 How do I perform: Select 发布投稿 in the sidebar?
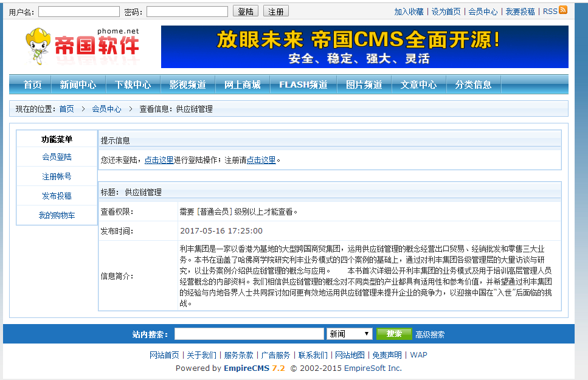56,196
